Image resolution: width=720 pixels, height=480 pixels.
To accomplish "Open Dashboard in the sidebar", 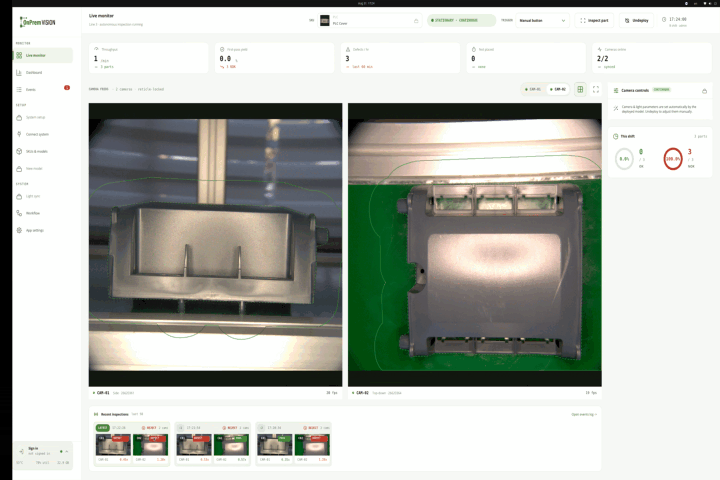I will pos(43,73).
